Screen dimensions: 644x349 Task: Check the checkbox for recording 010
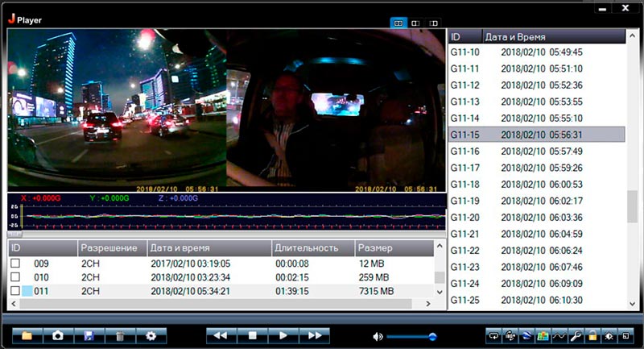(x=14, y=277)
